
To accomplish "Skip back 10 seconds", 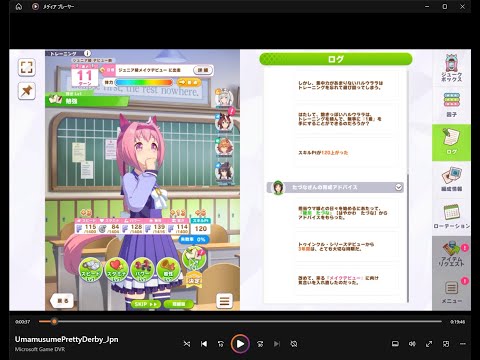I will 221,344.
